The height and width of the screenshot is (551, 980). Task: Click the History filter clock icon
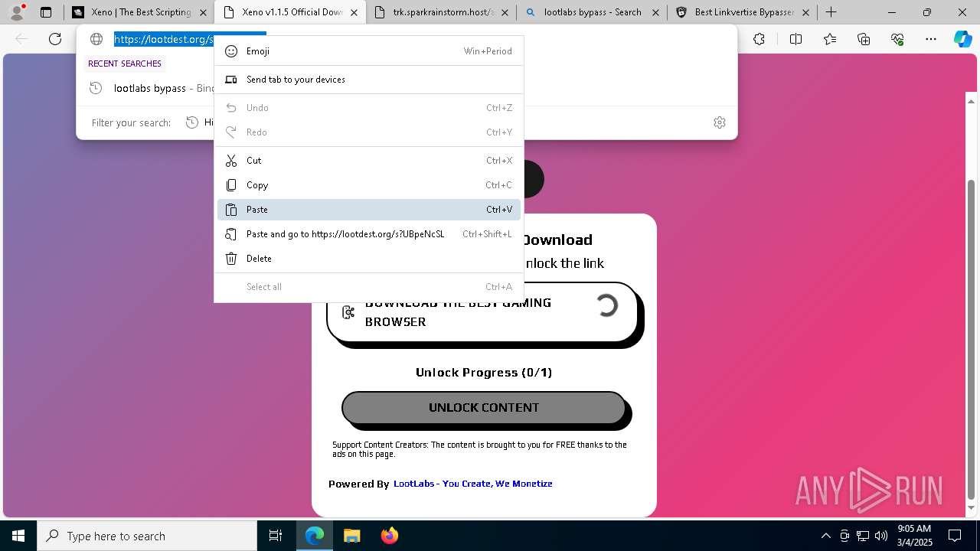[x=192, y=122]
